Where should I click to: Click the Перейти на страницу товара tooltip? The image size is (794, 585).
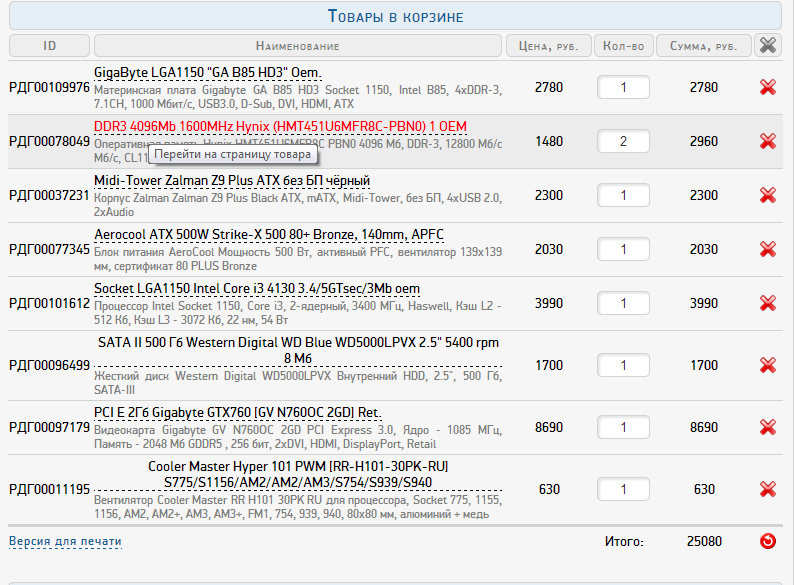click(x=232, y=154)
